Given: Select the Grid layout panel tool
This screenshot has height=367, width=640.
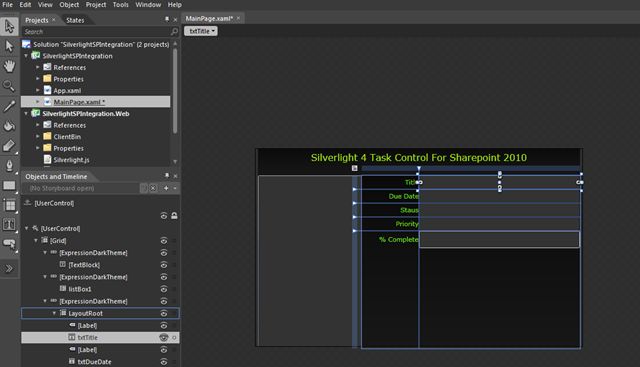Looking at the screenshot, I should pyautogui.click(x=9, y=205).
